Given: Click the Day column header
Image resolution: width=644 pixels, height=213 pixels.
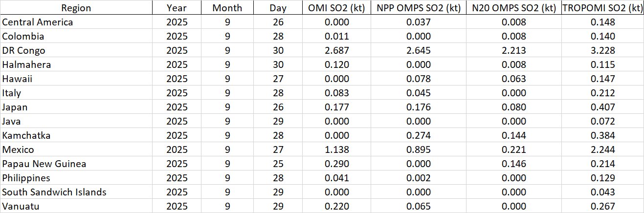Looking at the screenshot, I should [x=278, y=8].
